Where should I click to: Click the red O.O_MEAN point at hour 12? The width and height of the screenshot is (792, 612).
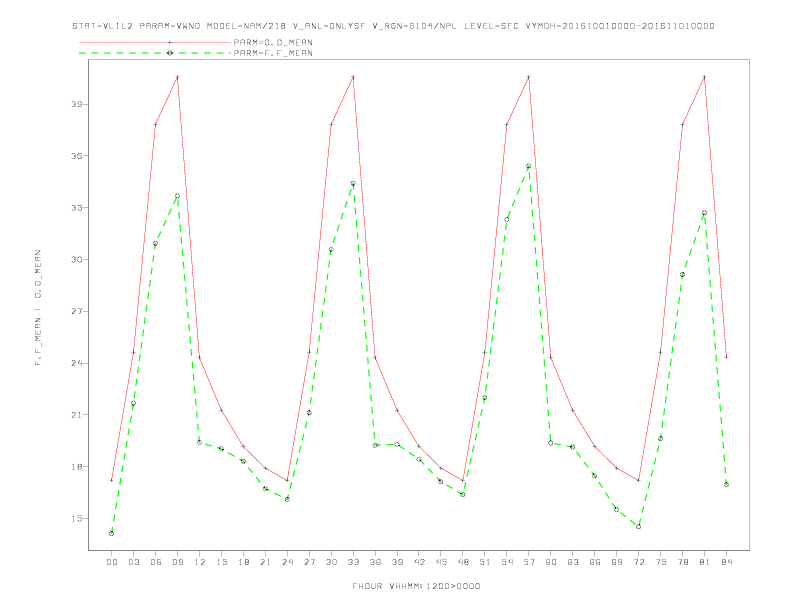(200, 358)
